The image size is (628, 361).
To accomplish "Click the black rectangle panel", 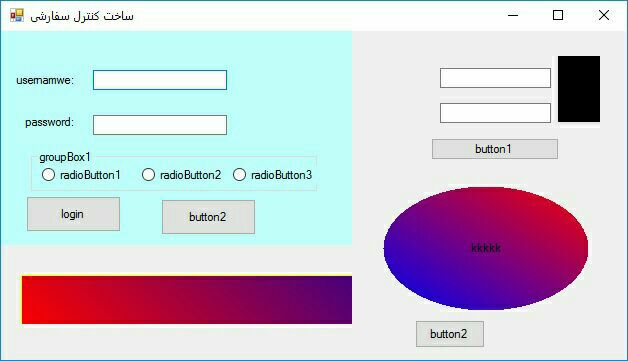I will click(579, 89).
